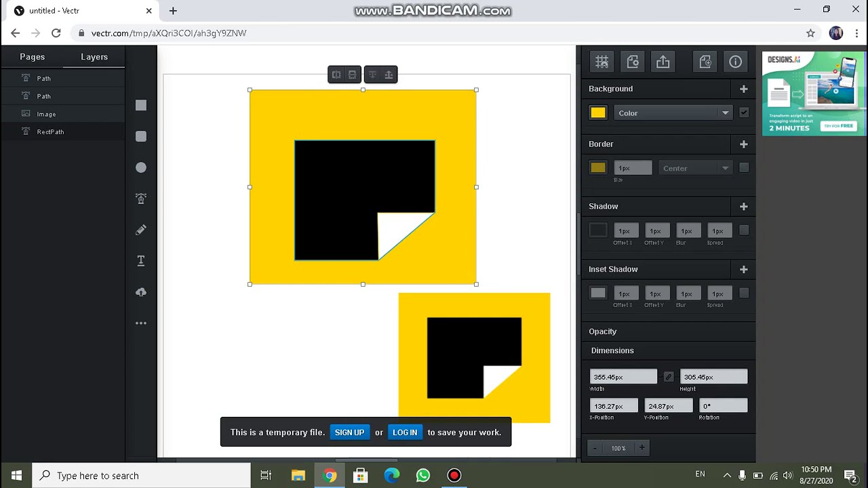The width and height of the screenshot is (868, 488).
Task: Show hidden system tray icons chevron
Action: [x=727, y=475]
